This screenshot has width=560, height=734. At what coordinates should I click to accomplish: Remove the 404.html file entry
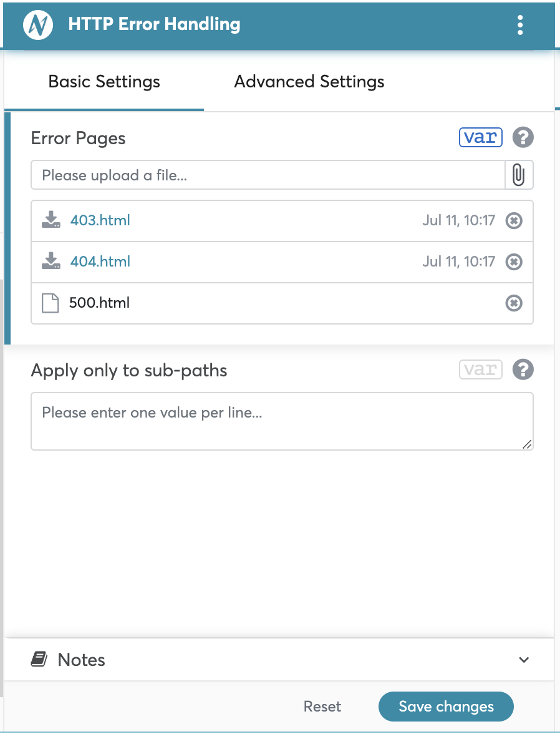coord(513,262)
